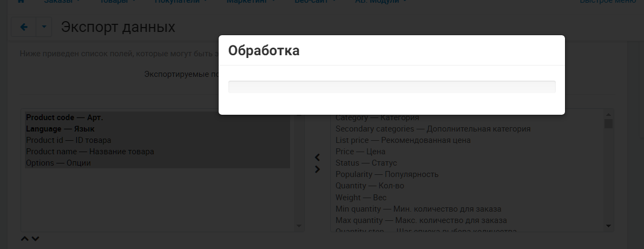This screenshot has height=249, width=644.
Task: Click scroll-down arrow of available fields list
Action: 608,226
